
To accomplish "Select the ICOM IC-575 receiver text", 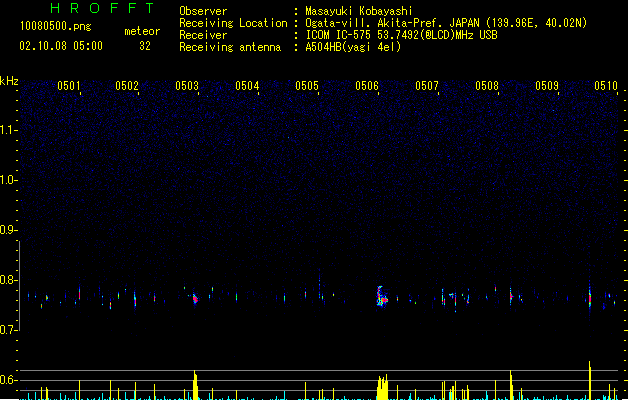I will [401, 35].
